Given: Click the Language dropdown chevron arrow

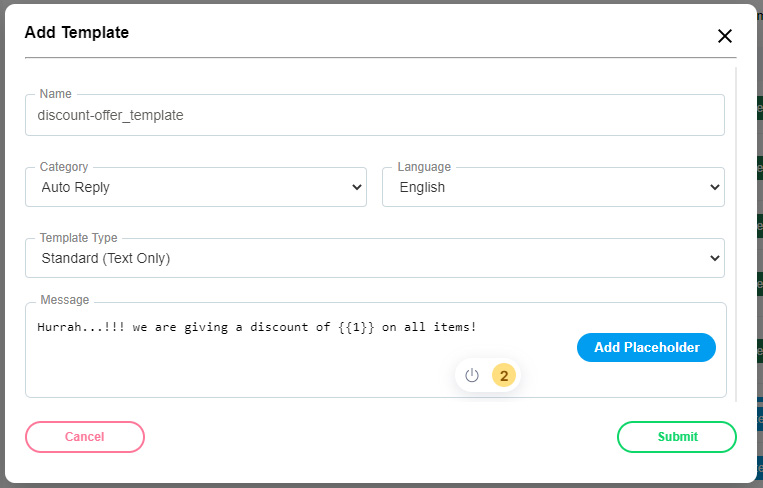Looking at the screenshot, I should pyautogui.click(x=714, y=187).
